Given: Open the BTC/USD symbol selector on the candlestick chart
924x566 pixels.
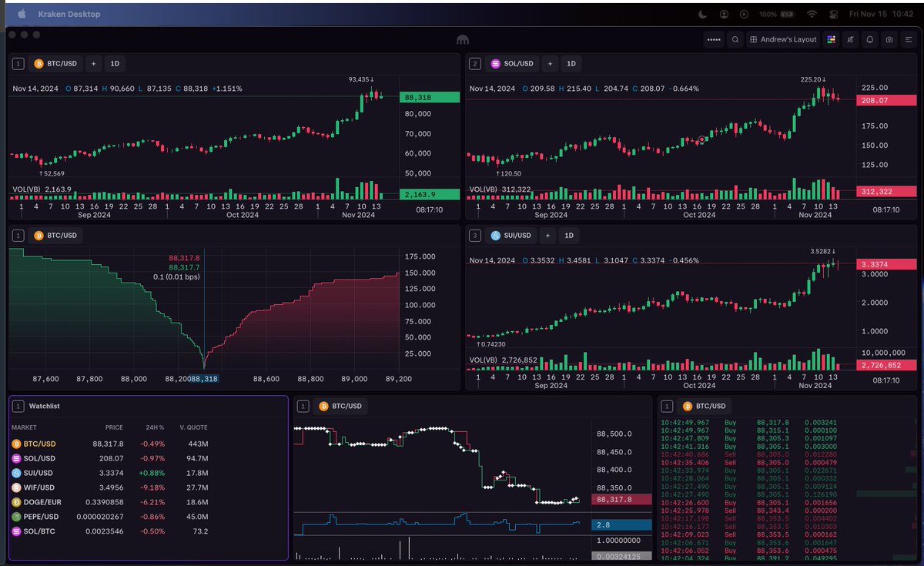Looking at the screenshot, I should tap(54, 64).
